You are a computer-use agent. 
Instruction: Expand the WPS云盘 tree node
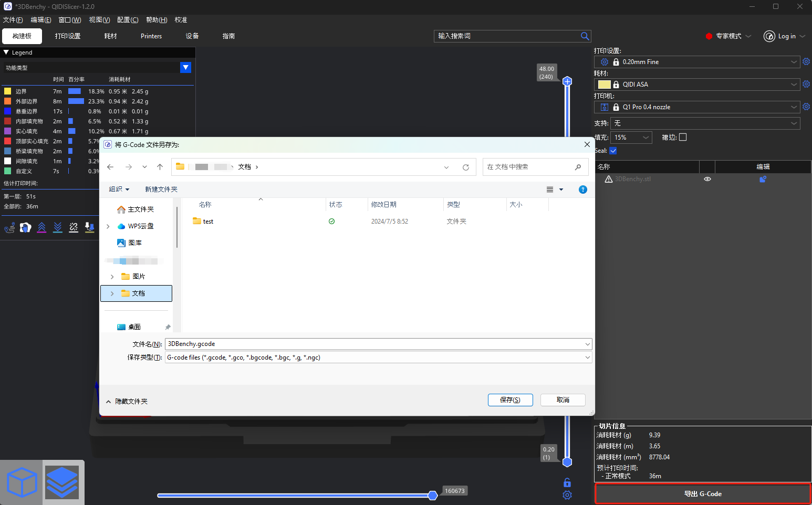click(108, 226)
